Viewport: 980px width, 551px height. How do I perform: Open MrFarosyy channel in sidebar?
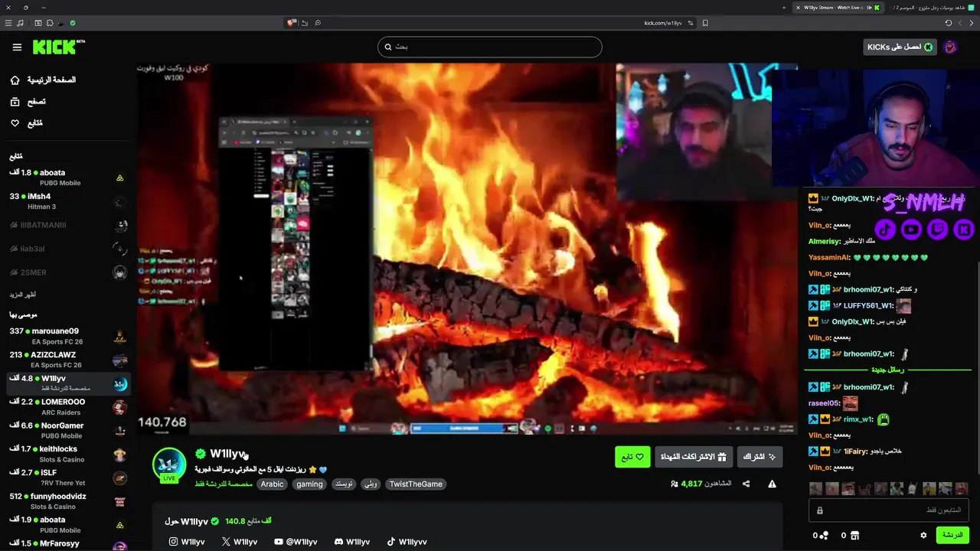pyautogui.click(x=67, y=543)
